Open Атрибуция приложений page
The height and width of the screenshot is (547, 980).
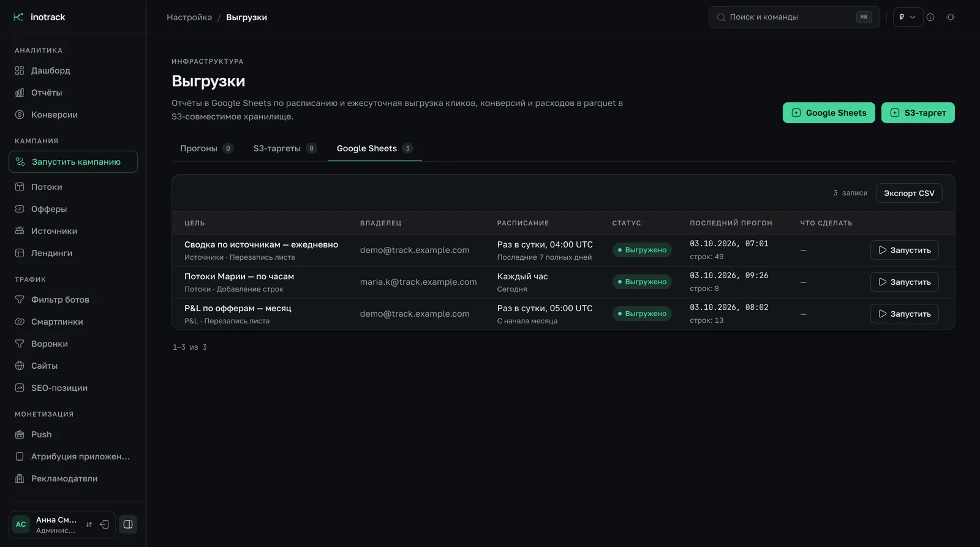coord(73,456)
